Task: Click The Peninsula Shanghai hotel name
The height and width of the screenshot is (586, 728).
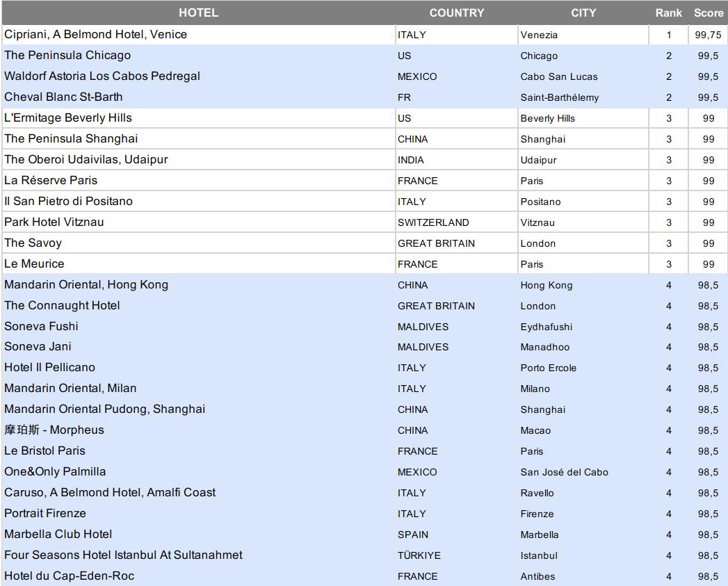Action: point(71,139)
